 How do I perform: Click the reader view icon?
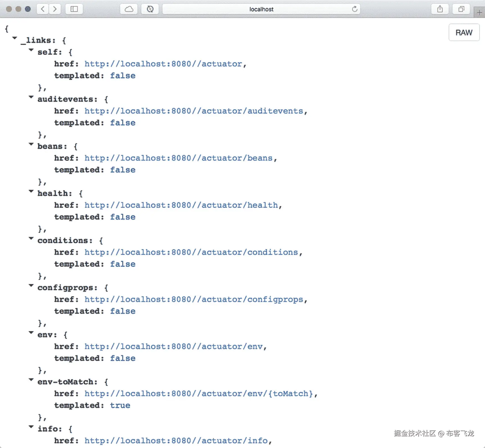coord(150,9)
